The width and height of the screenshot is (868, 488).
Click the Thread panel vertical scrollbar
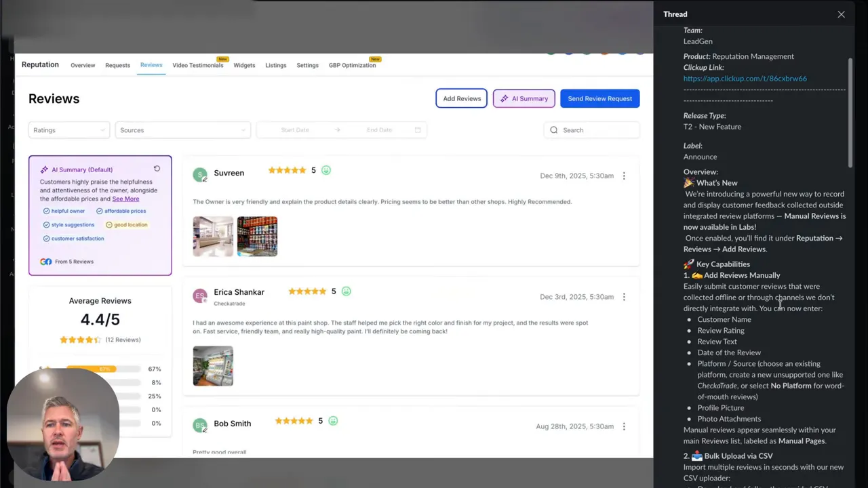point(850,112)
